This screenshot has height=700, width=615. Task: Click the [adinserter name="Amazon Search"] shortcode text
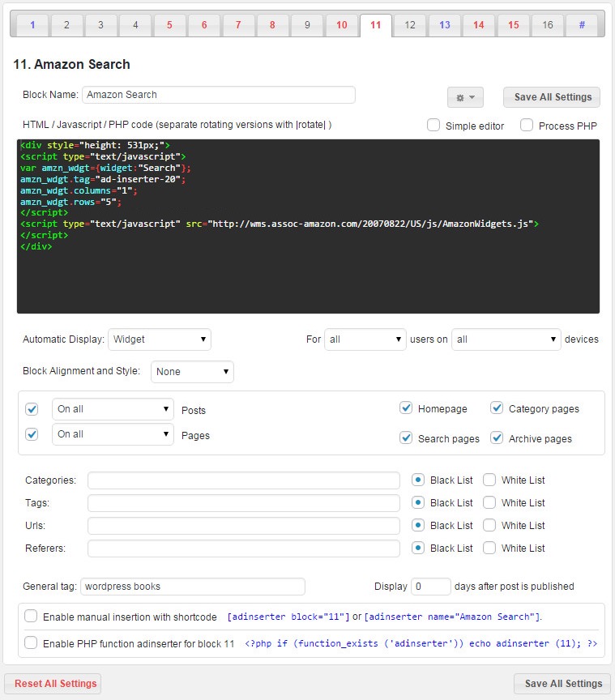453,617
